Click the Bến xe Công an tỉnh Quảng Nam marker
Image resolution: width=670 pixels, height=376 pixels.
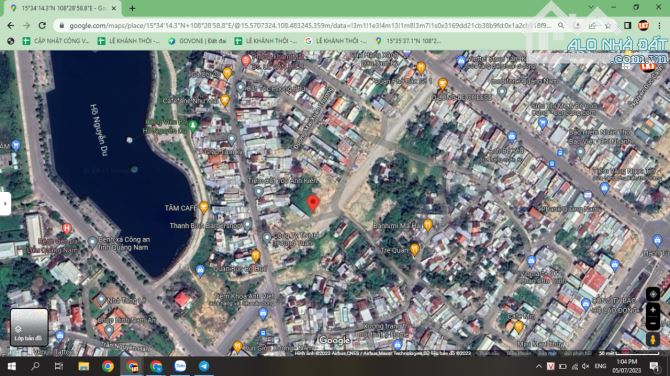click(x=92, y=242)
